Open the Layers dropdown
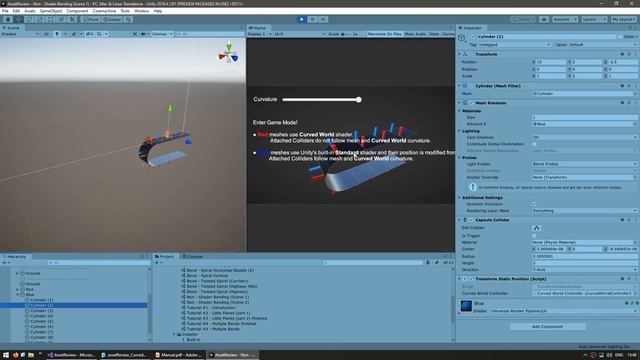Screen dimensions: 640x360 click(x=593, y=19)
